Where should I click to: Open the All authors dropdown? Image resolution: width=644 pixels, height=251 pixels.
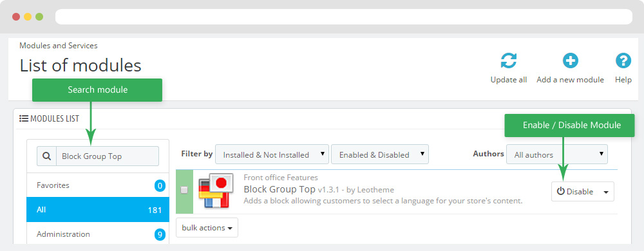pyautogui.click(x=557, y=154)
